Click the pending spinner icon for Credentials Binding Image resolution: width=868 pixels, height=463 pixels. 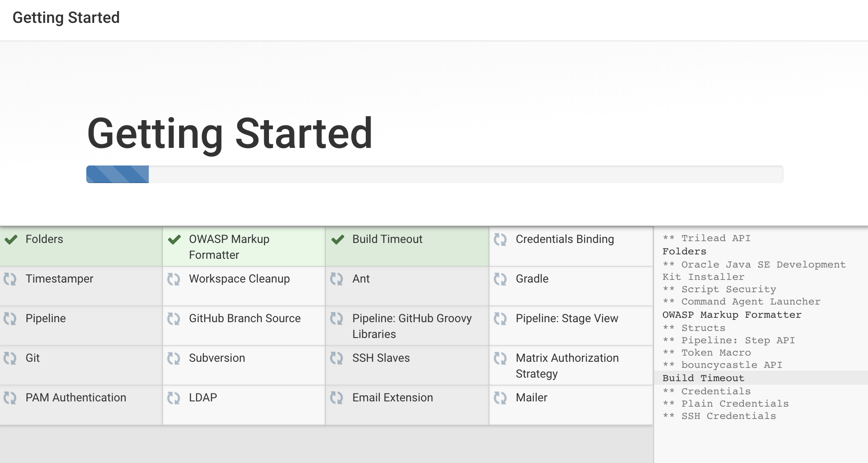[x=500, y=239]
